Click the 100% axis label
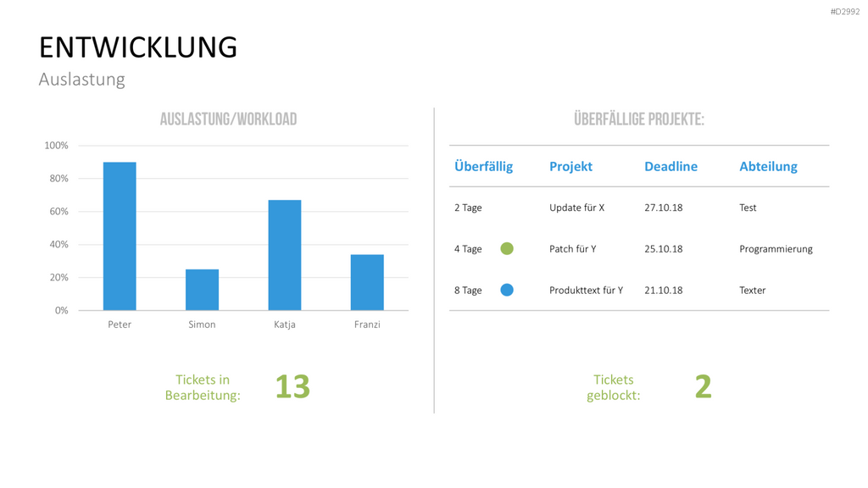This screenshot has height=488, width=868. [x=56, y=146]
